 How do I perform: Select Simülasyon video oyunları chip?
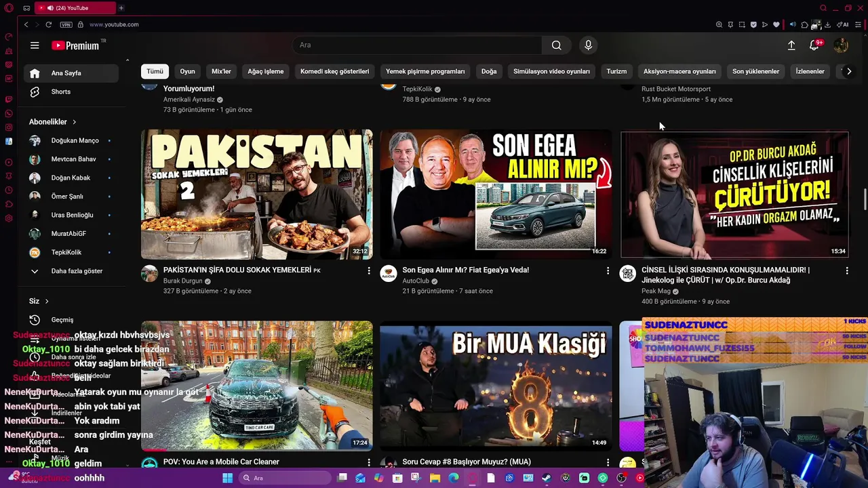point(551,71)
